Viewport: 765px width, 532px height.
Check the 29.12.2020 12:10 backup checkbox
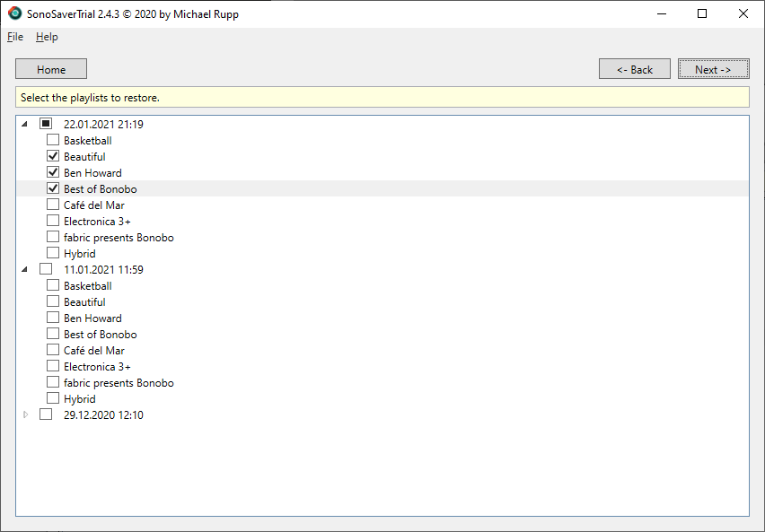pos(46,414)
